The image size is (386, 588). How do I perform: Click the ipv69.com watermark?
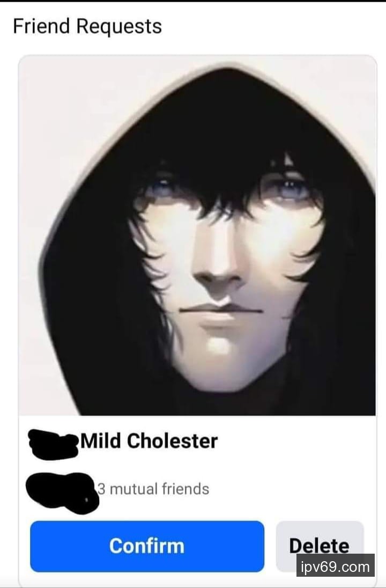tap(336, 566)
